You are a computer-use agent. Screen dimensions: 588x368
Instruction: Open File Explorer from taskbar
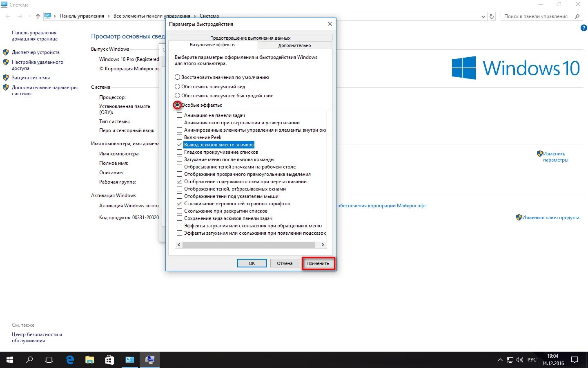[90, 360]
